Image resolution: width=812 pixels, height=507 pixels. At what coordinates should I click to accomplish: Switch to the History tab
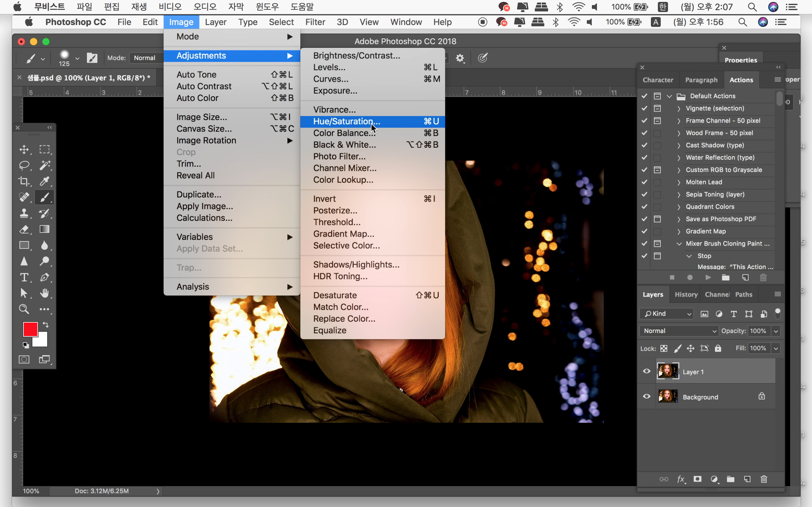686,294
